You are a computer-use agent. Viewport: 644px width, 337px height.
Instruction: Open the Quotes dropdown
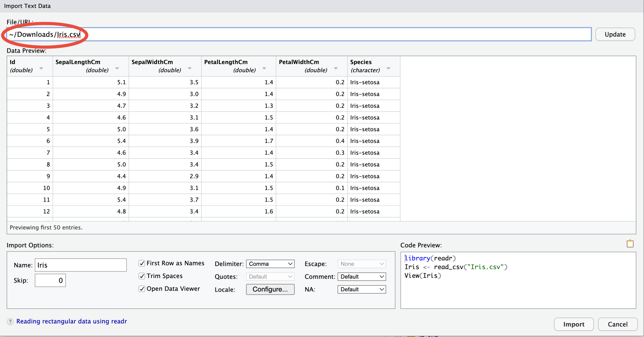tap(270, 277)
